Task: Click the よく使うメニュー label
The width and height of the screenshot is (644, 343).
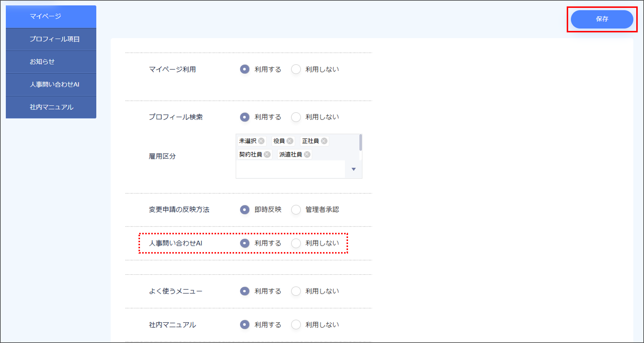Action: click(x=175, y=291)
